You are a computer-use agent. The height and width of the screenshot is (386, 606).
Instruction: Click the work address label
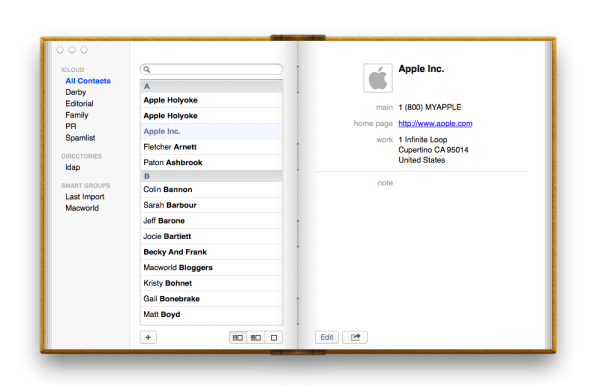384,139
